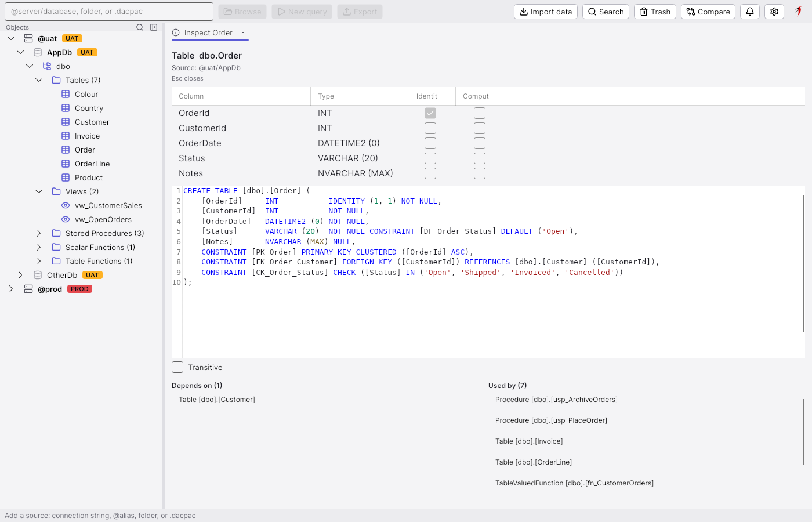The width and height of the screenshot is (812, 522).
Task: Click the search icon in Objects panel
Action: 140,27
